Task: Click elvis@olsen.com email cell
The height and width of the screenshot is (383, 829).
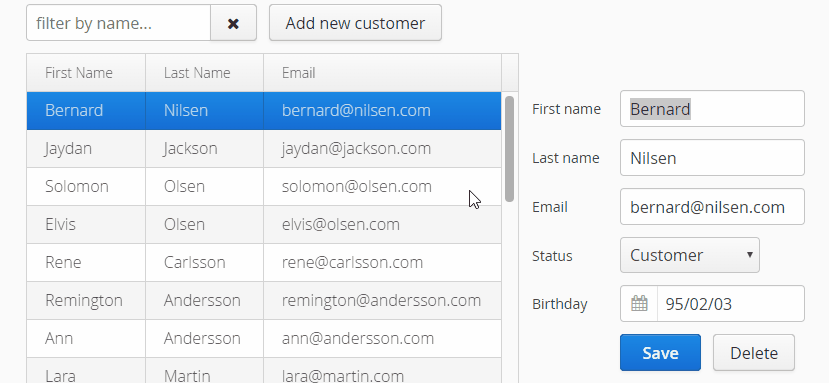Action: click(x=382, y=224)
